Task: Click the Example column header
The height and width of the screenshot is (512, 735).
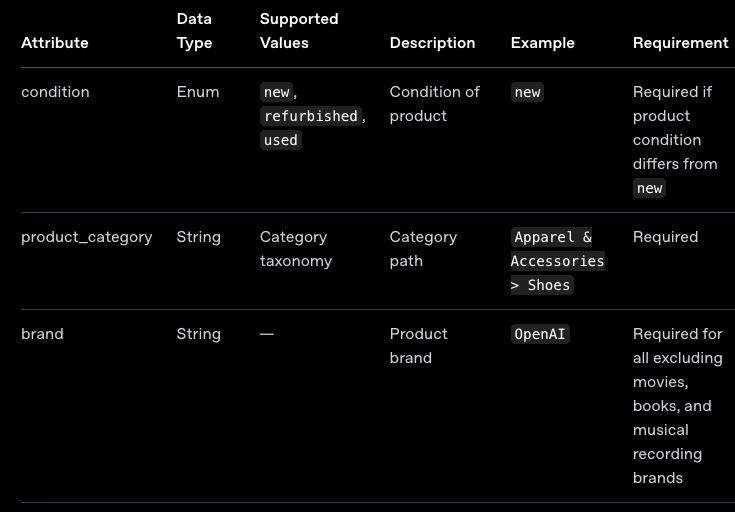Action: coord(542,43)
